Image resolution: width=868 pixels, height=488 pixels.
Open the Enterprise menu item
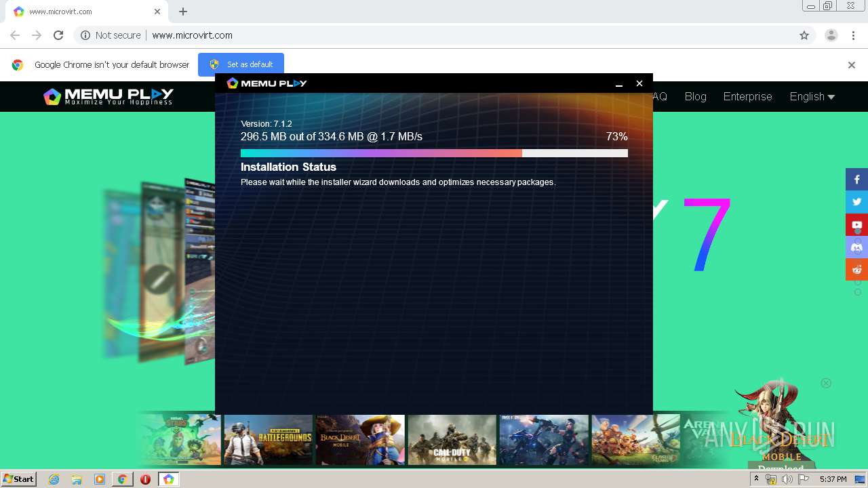(x=747, y=96)
